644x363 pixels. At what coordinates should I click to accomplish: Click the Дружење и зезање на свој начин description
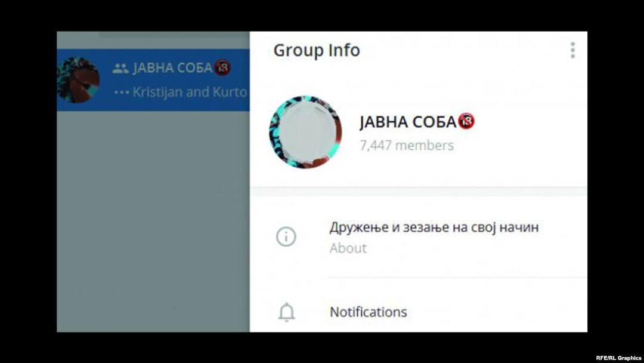434,227
